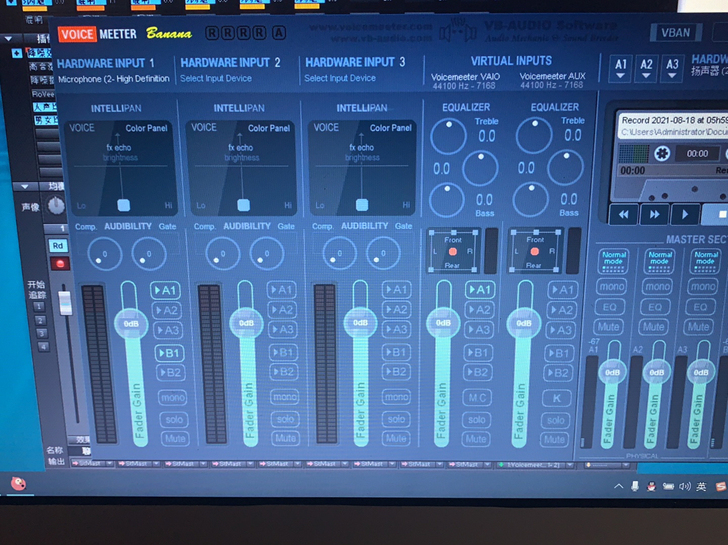Screen dimensions: 728x545
Task: Enable mono on Hardware Input 1
Action: (173, 397)
